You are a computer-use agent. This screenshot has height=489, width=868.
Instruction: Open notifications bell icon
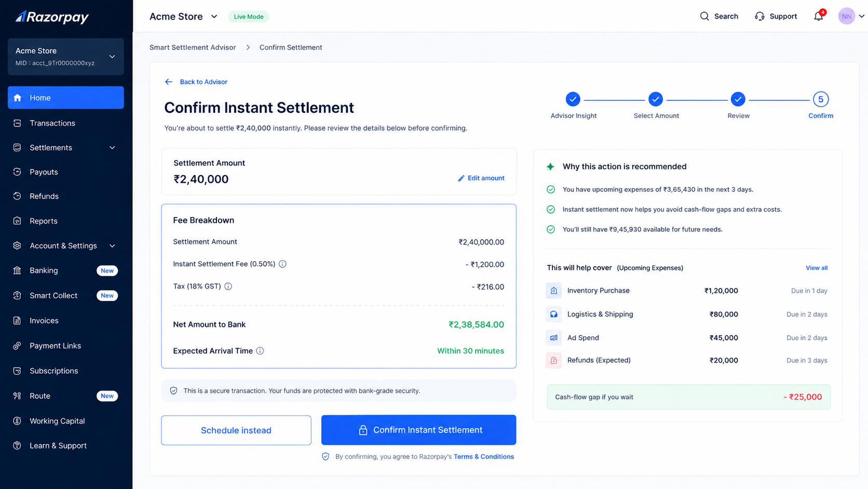(819, 16)
